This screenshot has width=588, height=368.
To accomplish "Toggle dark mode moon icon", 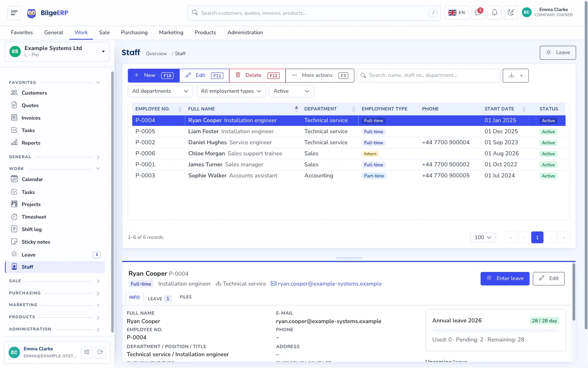I will click(x=511, y=13).
